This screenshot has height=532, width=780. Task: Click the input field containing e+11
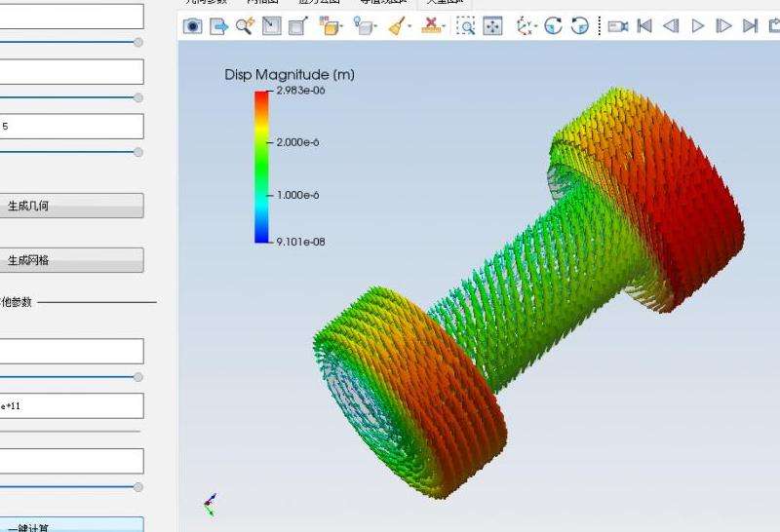[71, 405]
